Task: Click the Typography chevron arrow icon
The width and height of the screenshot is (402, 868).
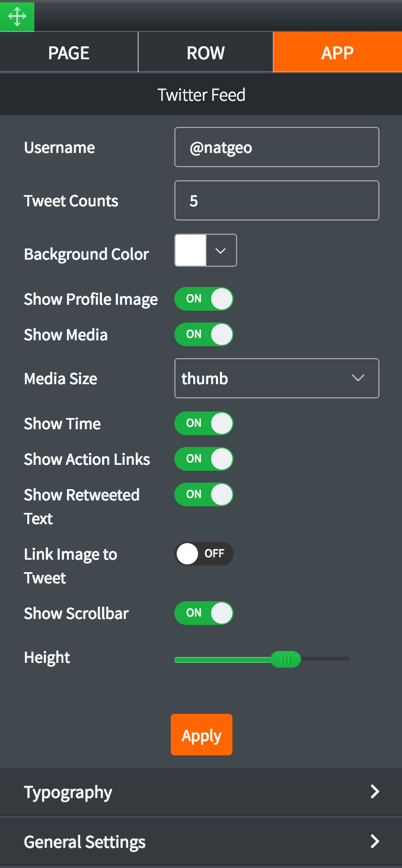Action: pos(374,792)
